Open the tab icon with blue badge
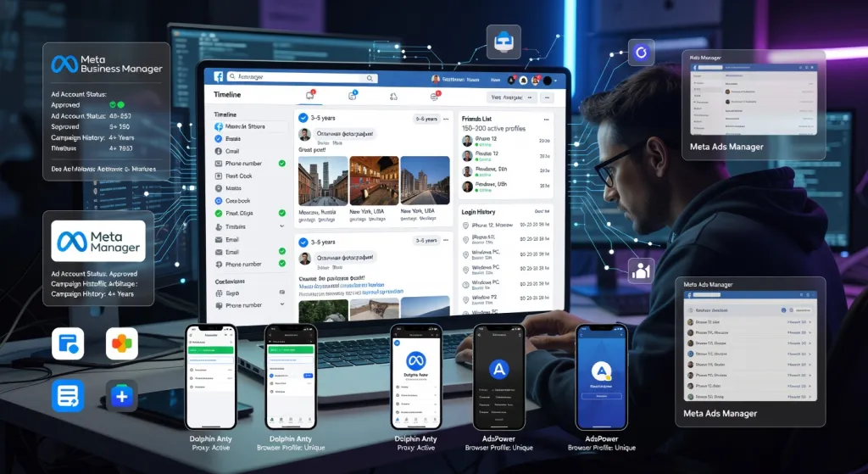868x474 pixels. pos(352,96)
